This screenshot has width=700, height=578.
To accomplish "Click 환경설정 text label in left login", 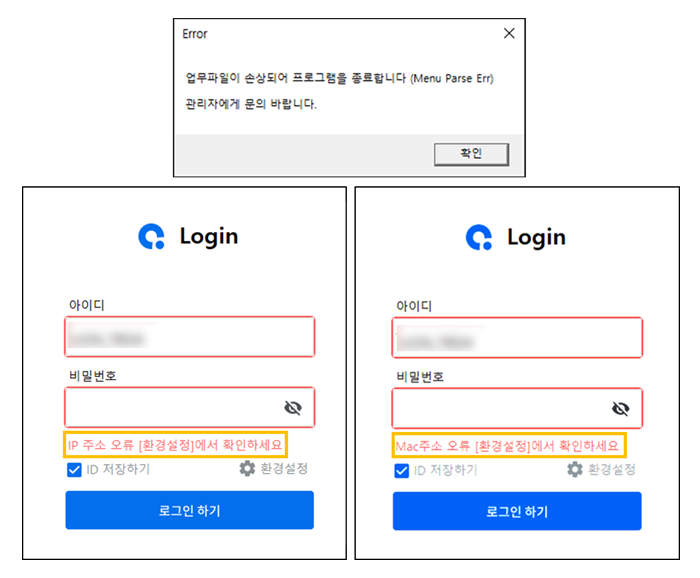I will 284,469.
